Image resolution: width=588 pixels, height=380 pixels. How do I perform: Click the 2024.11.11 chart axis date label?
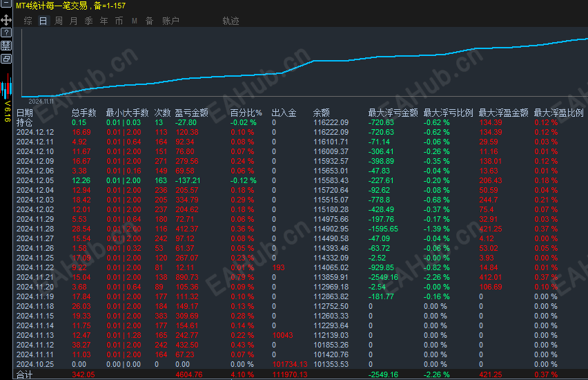(x=41, y=102)
